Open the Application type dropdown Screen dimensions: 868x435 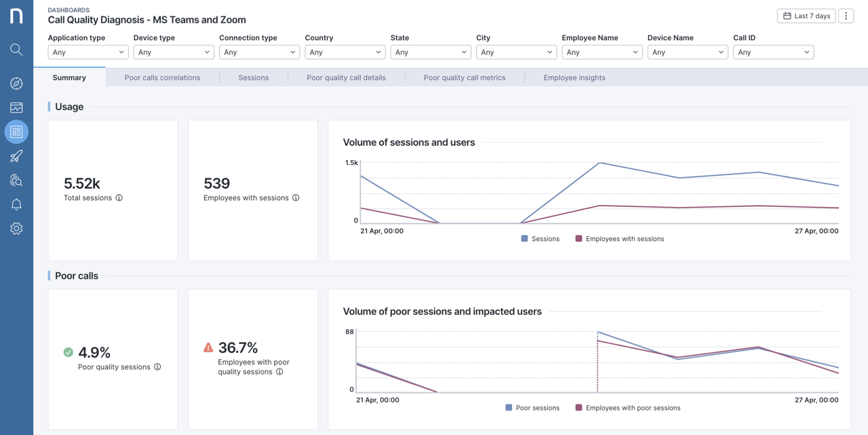tap(87, 52)
